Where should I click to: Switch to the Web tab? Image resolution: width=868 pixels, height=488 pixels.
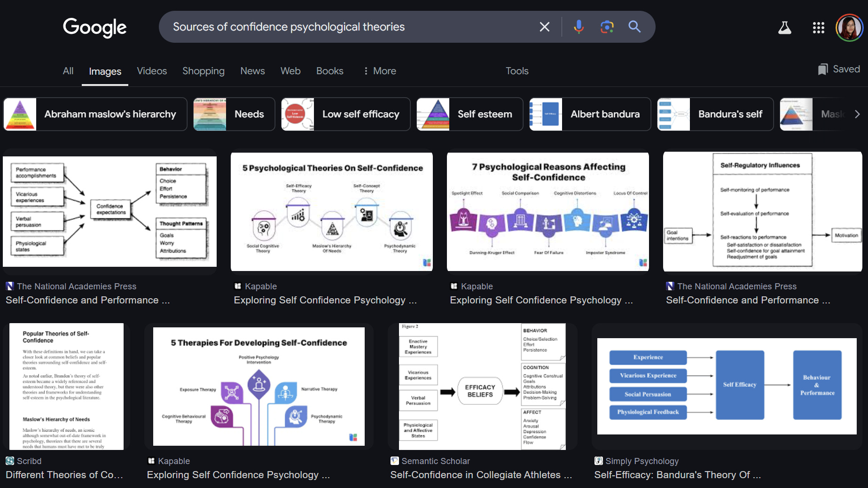click(290, 71)
